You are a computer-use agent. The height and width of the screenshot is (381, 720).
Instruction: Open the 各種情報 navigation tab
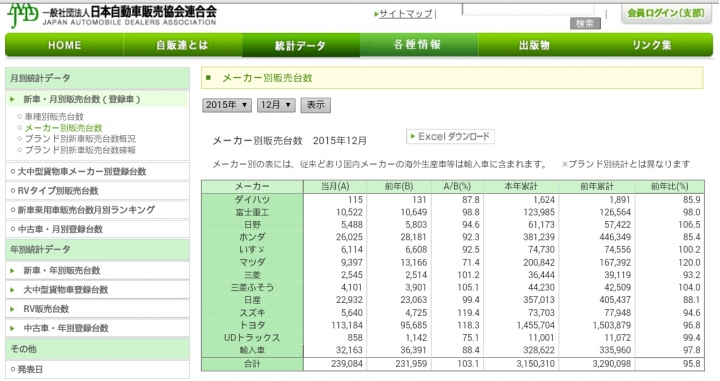coord(418,45)
